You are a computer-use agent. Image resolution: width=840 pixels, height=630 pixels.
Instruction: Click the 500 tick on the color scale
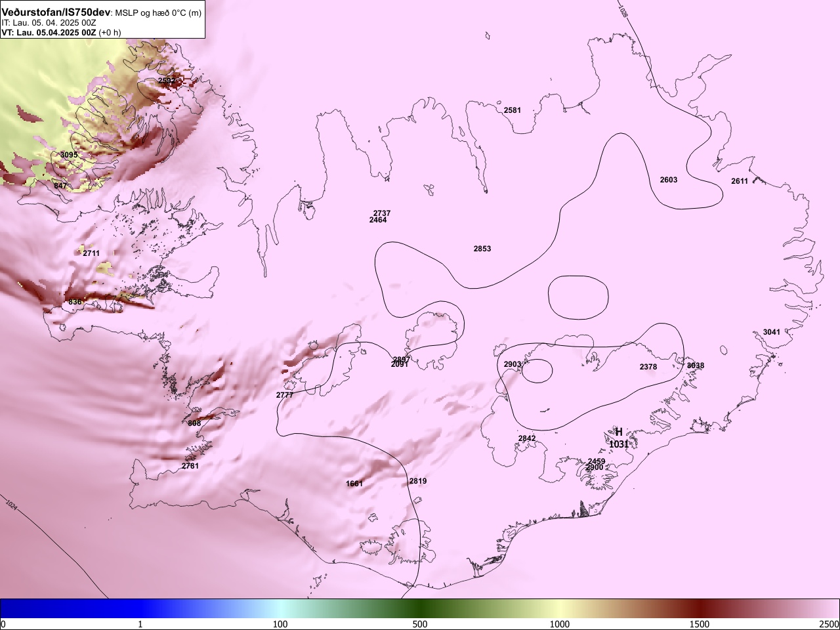coord(420,623)
